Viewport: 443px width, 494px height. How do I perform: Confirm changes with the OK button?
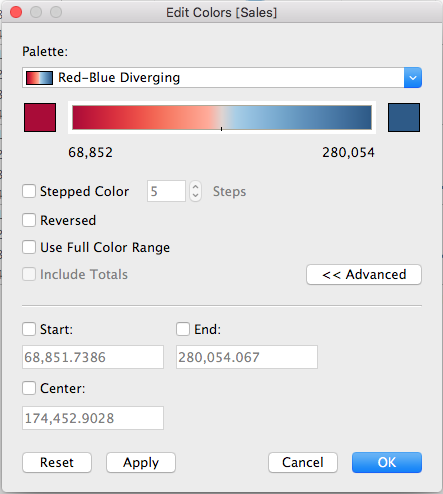coord(387,462)
